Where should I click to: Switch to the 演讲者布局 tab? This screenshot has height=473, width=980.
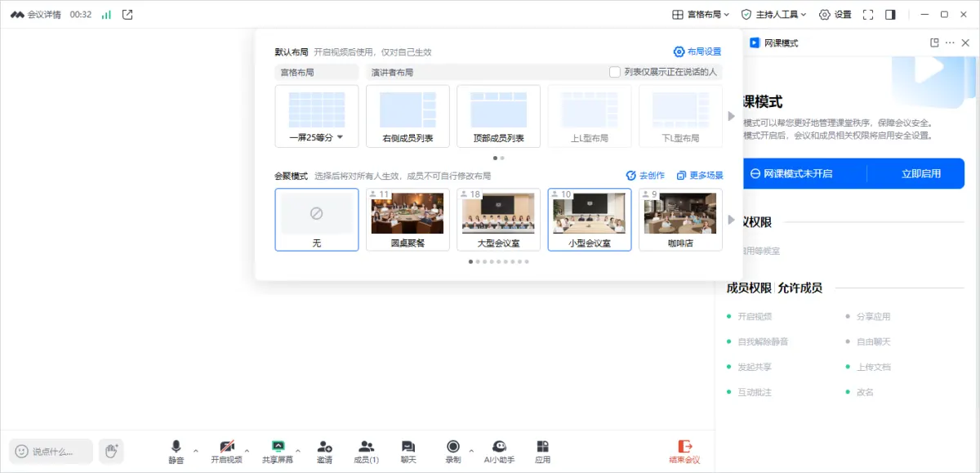tap(392, 72)
